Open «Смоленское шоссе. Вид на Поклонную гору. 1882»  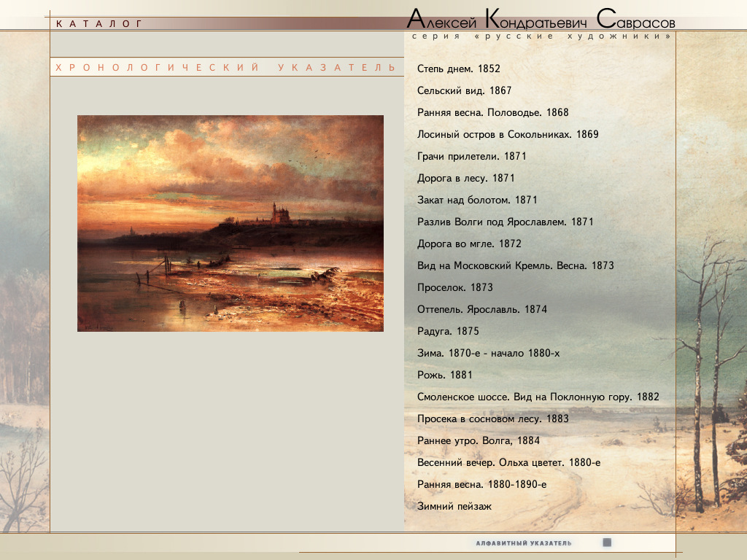pos(538,397)
